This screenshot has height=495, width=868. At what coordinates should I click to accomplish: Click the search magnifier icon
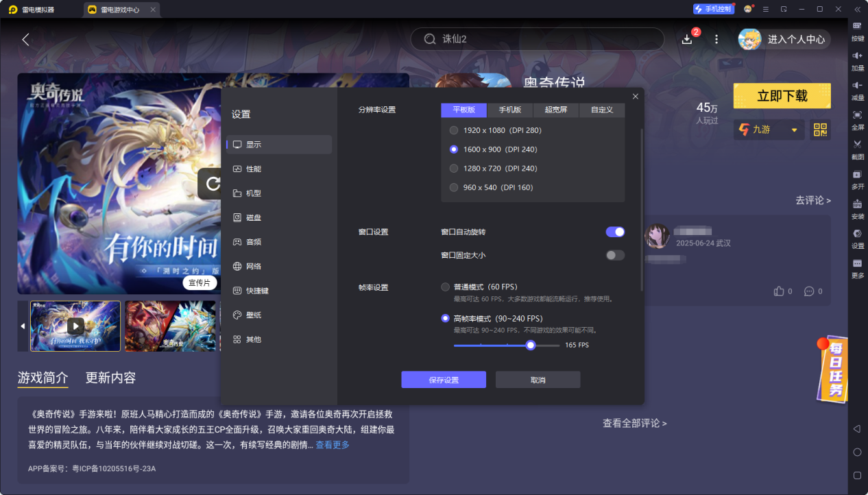430,39
